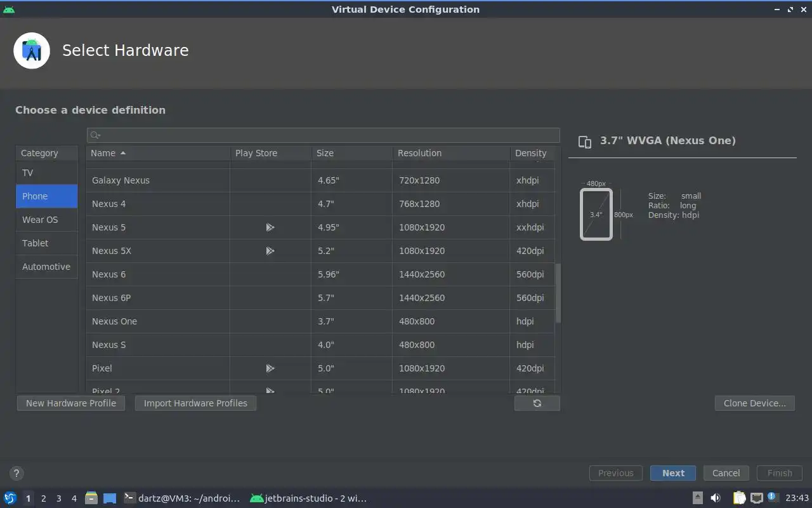Click the Play Store icon in Pixel row

270,368
